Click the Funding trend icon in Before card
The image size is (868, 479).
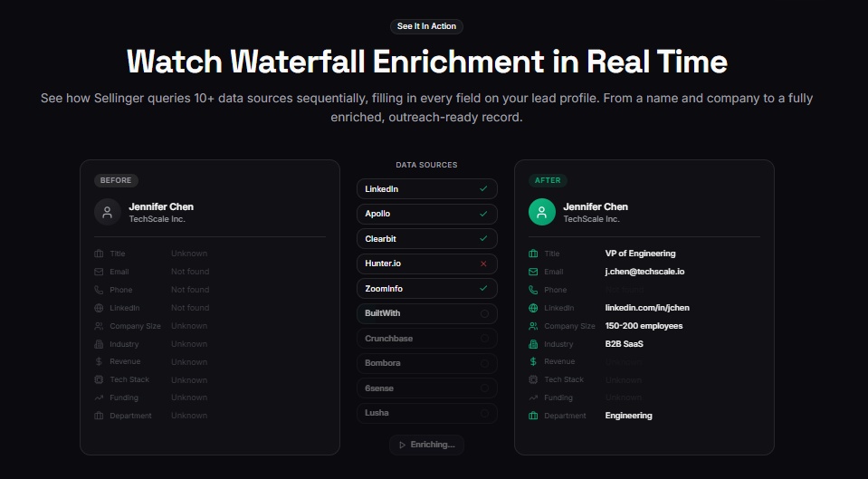[x=99, y=398]
